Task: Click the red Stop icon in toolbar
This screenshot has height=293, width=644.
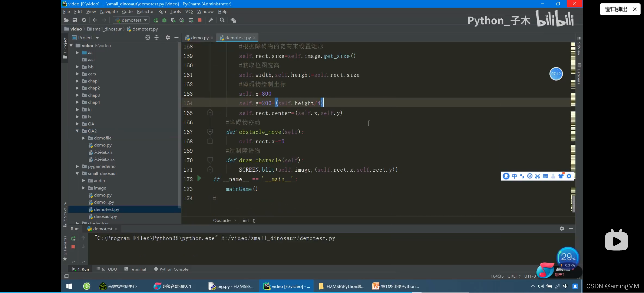Action: pos(200,20)
